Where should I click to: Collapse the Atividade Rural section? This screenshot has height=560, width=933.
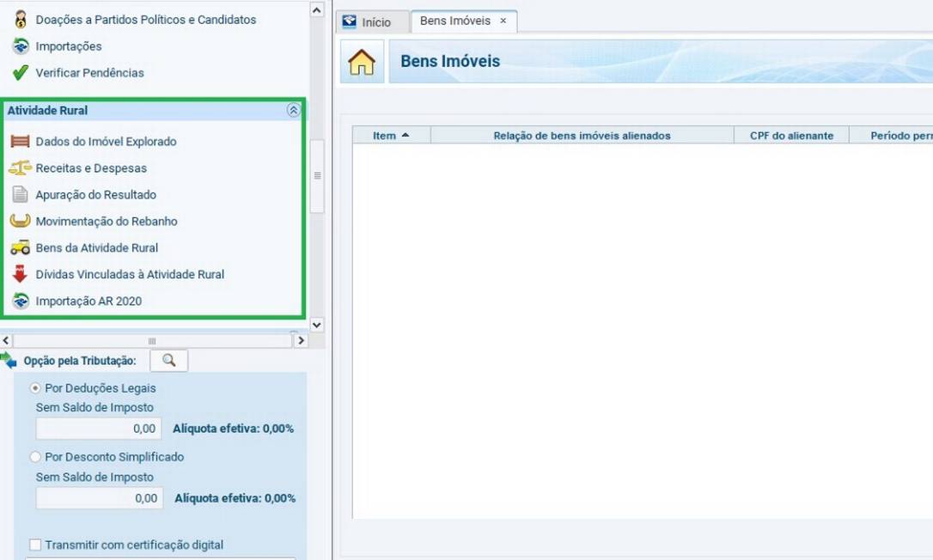tap(293, 111)
